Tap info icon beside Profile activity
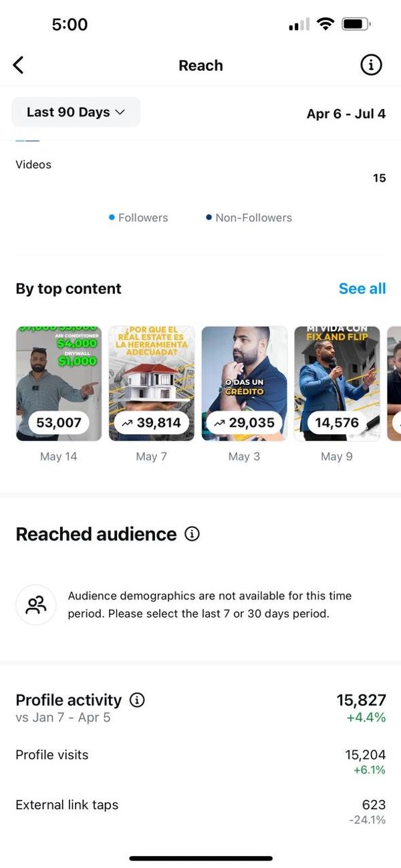The width and height of the screenshot is (401, 868). coord(137,700)
